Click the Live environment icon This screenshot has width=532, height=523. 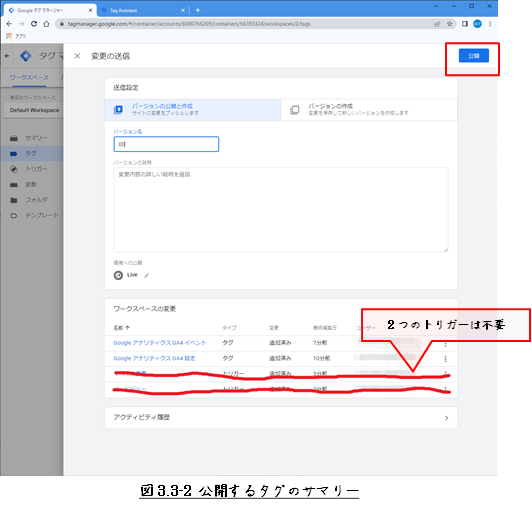[x=118, y=275]
